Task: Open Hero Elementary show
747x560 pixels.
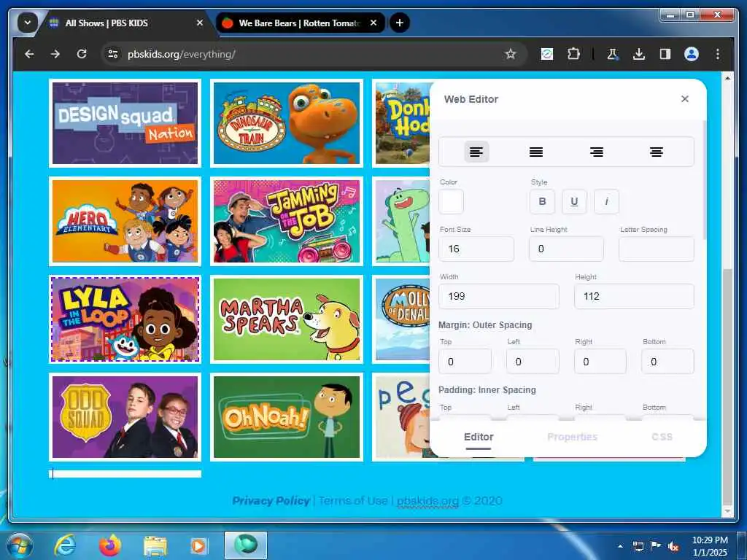Action: click(x=125, y=221)
